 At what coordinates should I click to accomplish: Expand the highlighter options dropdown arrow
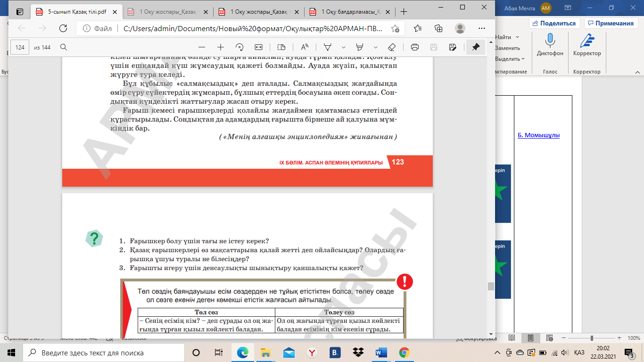[x=376, y=47]
